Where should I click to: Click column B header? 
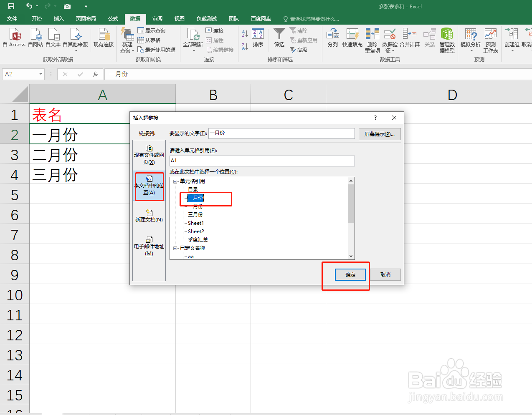[x=213, y=95]
